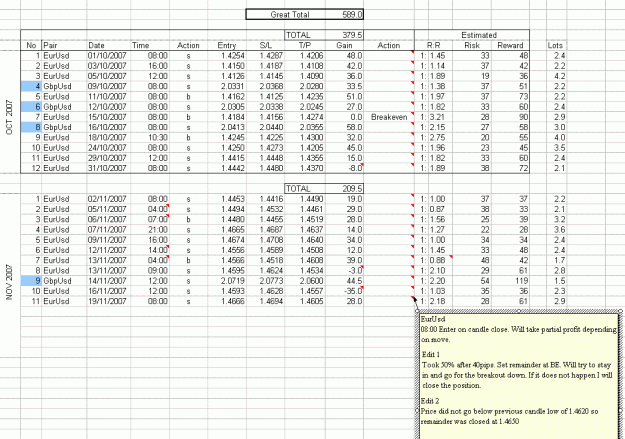
Task: Select the Great Total value 589.0
Action: pyautogui.click(x=344, y=15)
